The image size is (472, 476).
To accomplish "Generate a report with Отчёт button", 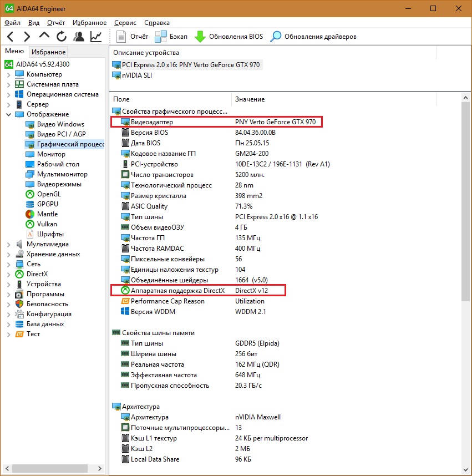I will pyautogui.click(x=133, y=37).
